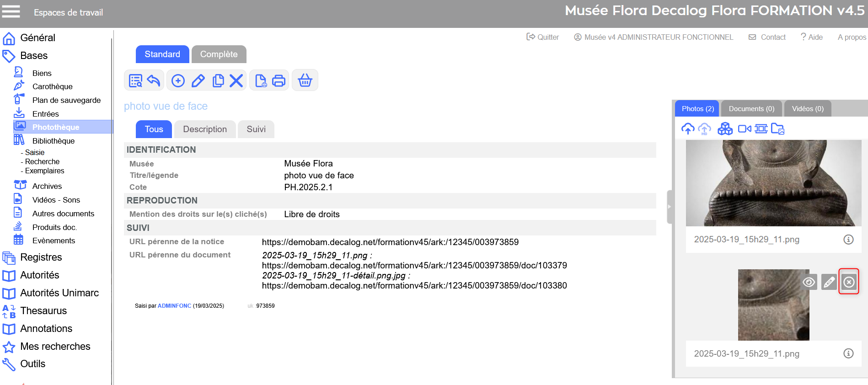Remove the second photo with circled X

pyautogui.click(x=849, y=282)
